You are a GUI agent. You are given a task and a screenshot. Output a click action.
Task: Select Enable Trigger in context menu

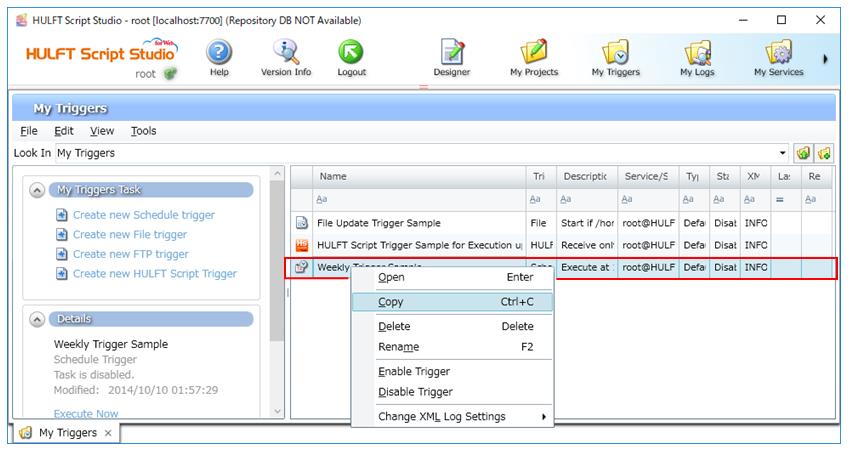pyautogui.click(x=414, y=372)
